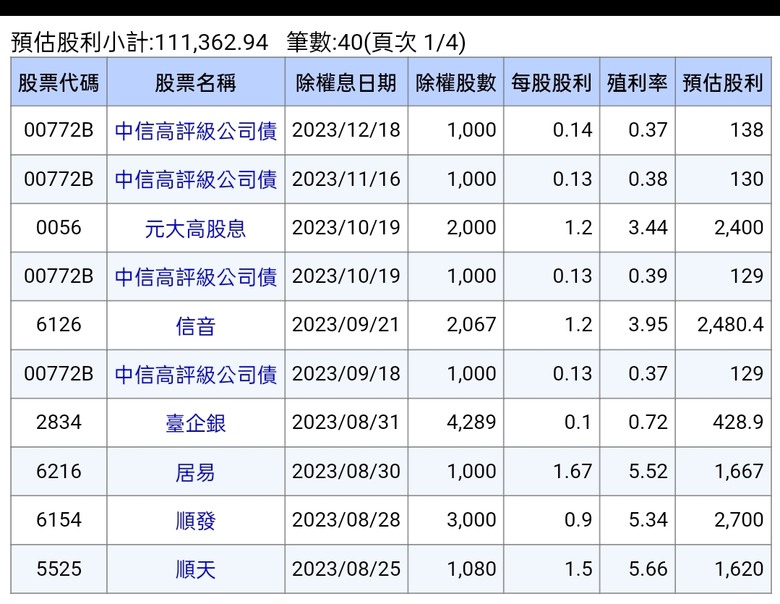Select stock code 5525
Screen dimensions: 780x604
pos(59,568)
